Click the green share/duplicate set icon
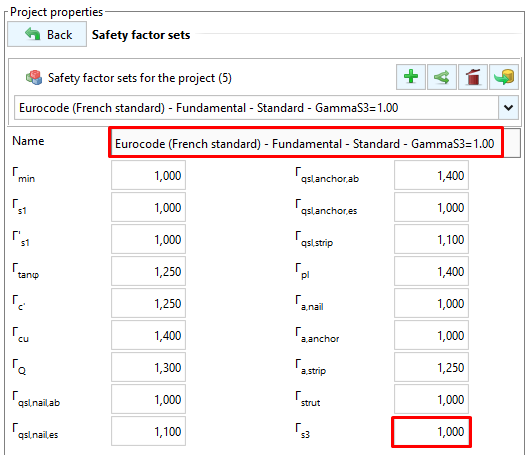526x455 pixels. [x=442, y=77]
